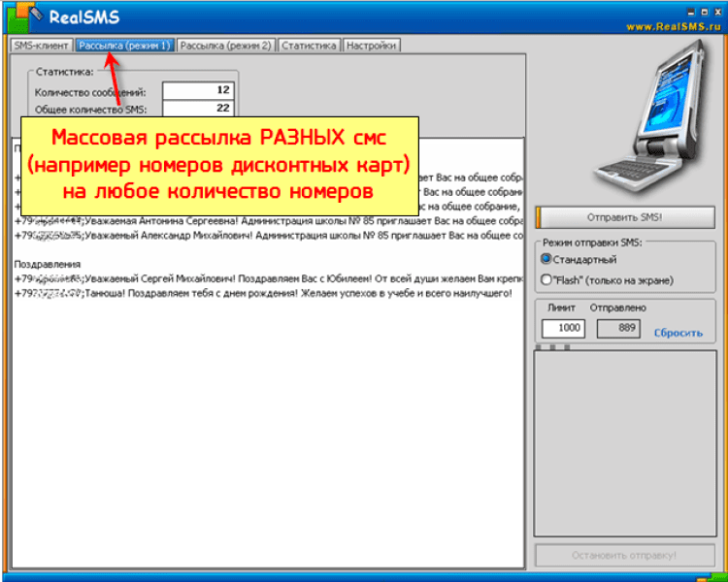
Task: Select the Сергей Михайлович greeting line
Action: [268, 279]
